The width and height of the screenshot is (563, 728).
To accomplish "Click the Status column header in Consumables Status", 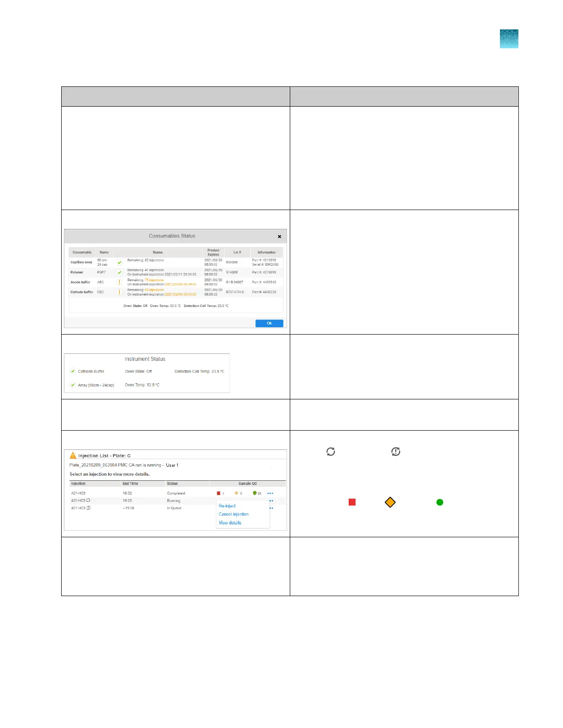I will pos(158,252).
